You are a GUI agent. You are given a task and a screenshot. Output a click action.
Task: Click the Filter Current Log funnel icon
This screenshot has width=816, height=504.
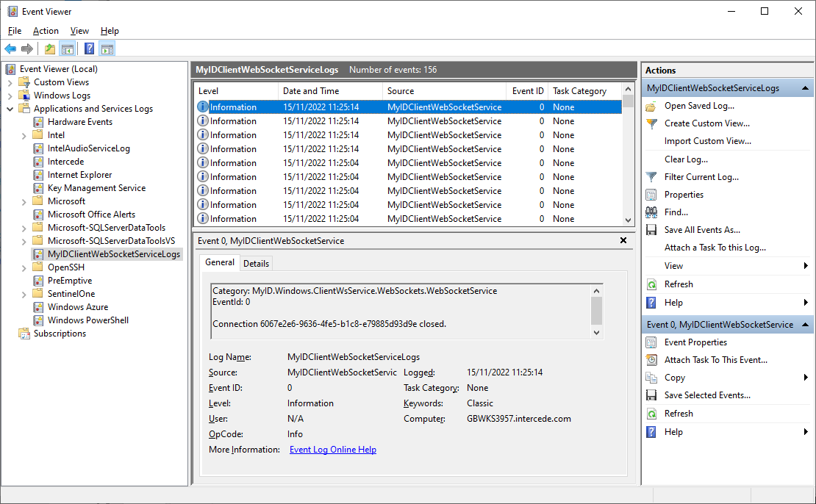coord(651,177)
